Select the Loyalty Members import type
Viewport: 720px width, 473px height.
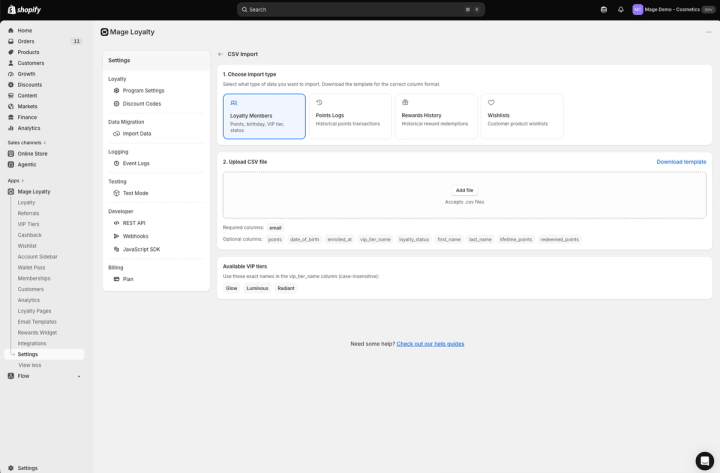[x=264, y=116]
